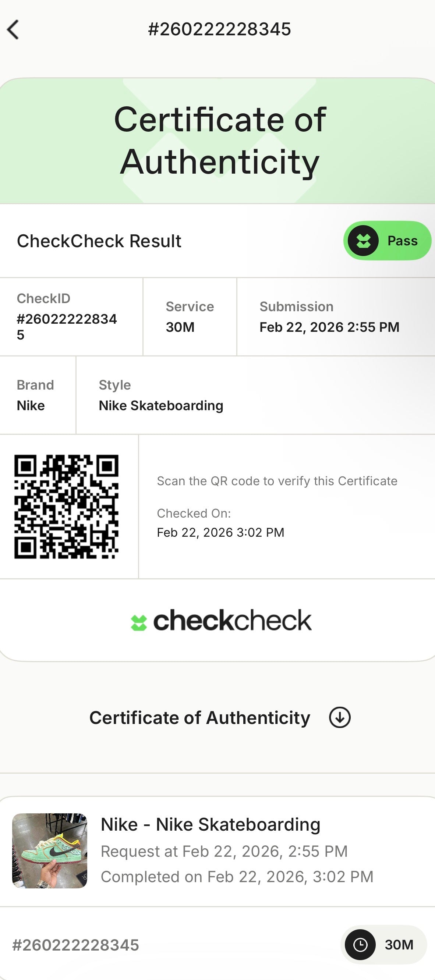Click the download certificate arrow icon
Screen dimensions: 435x980
[339, 717]
